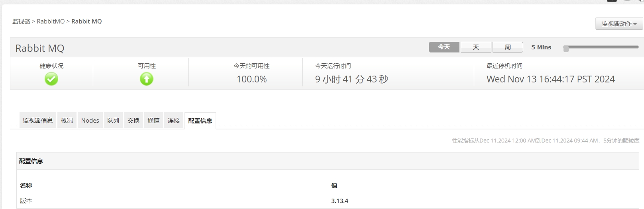Click the green health status checkmark icon
Screen dimensions: 644x209
click(51, 79)
